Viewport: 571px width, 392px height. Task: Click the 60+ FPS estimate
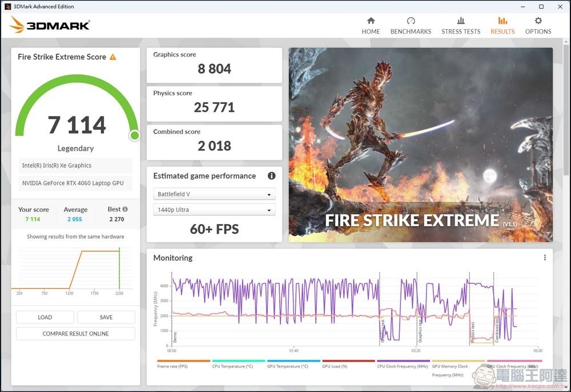click(x=214, y=229)
